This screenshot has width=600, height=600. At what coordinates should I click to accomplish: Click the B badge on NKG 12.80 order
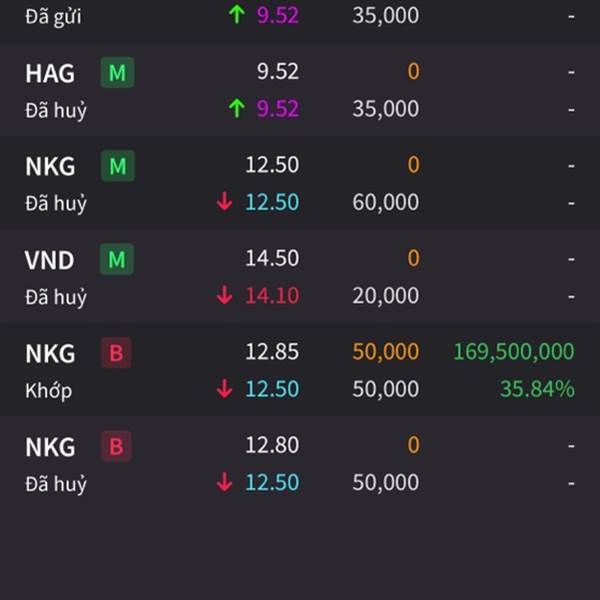click(116, 446)
